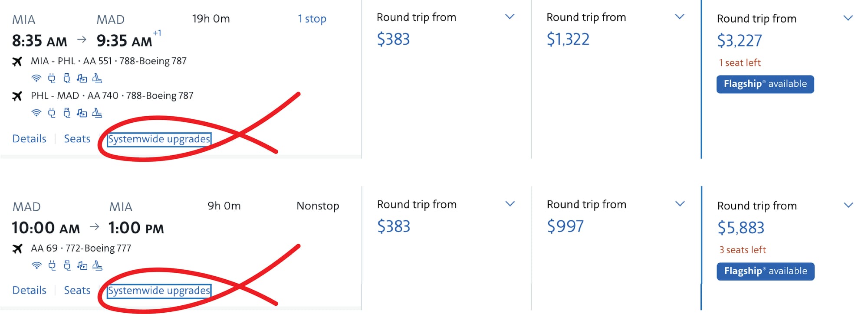
Task: Expand the $5,883 fare chevron
Action: pyautogui.click(x=848, y=205)
